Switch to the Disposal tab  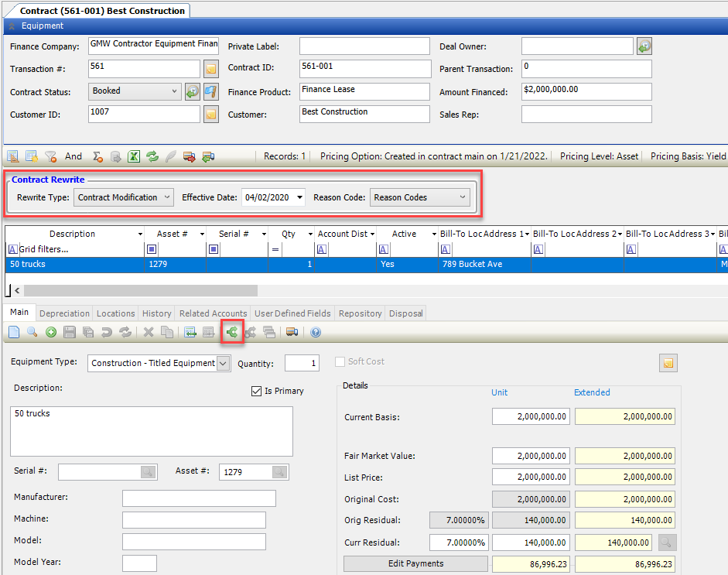[x=406, y=313]
